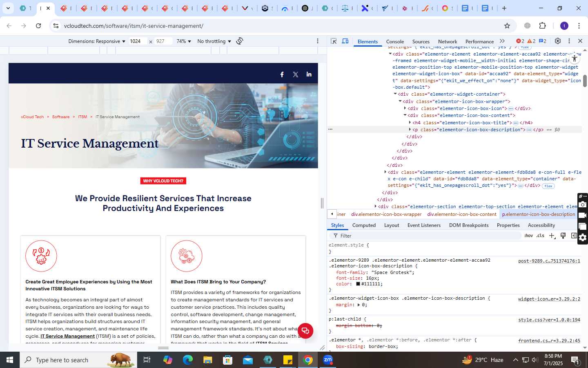
Task: Click the X (Twitter) icon in page header
Action: tap(296, 74)
